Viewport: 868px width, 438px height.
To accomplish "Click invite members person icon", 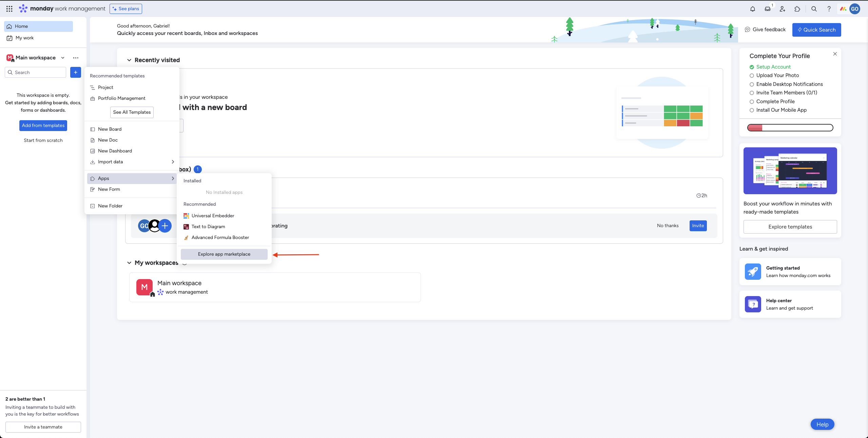I will (x=782, y=9).
